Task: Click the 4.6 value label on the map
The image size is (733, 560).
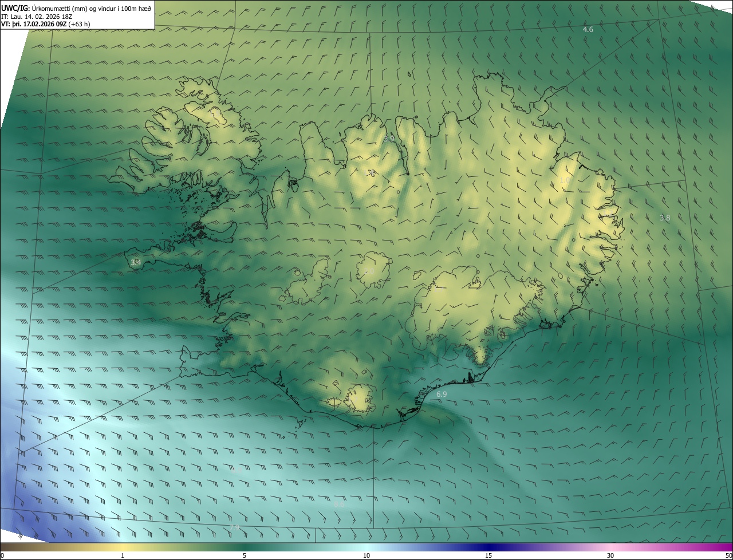Action: [x=588, y=29]
